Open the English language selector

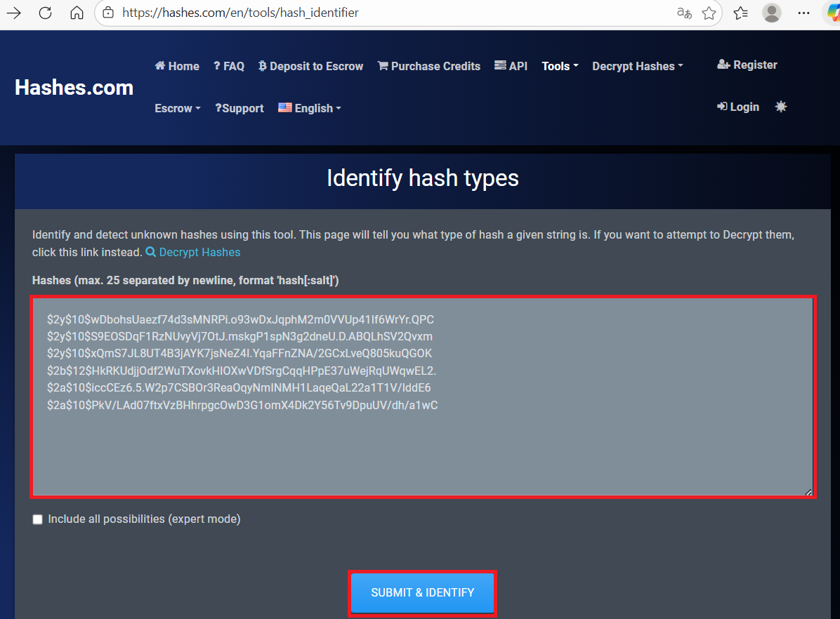310,108
